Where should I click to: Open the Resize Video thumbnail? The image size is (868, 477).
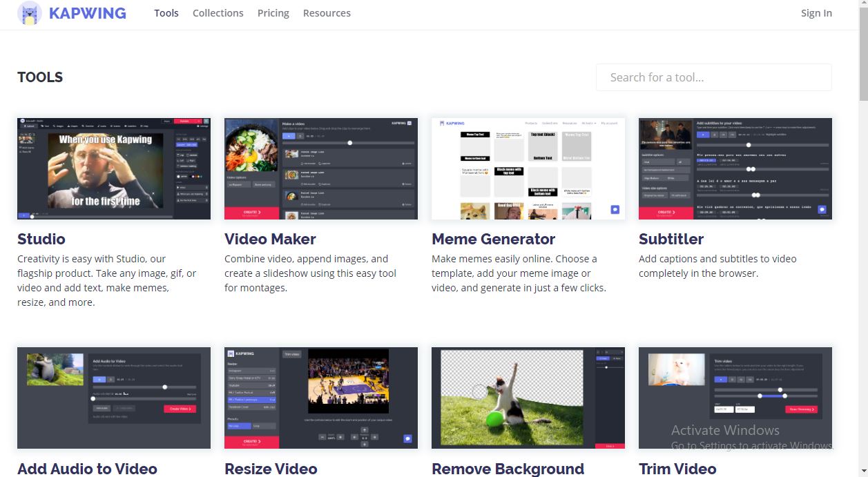tap(321, 398)
